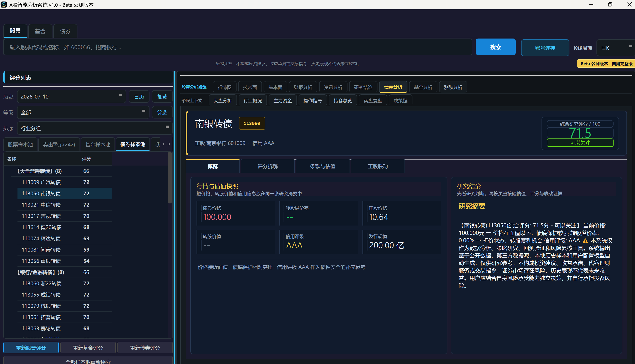Viewport: 635px width, 364px height.
Task: Click the 加载 button
Action: tap(162, 96)
